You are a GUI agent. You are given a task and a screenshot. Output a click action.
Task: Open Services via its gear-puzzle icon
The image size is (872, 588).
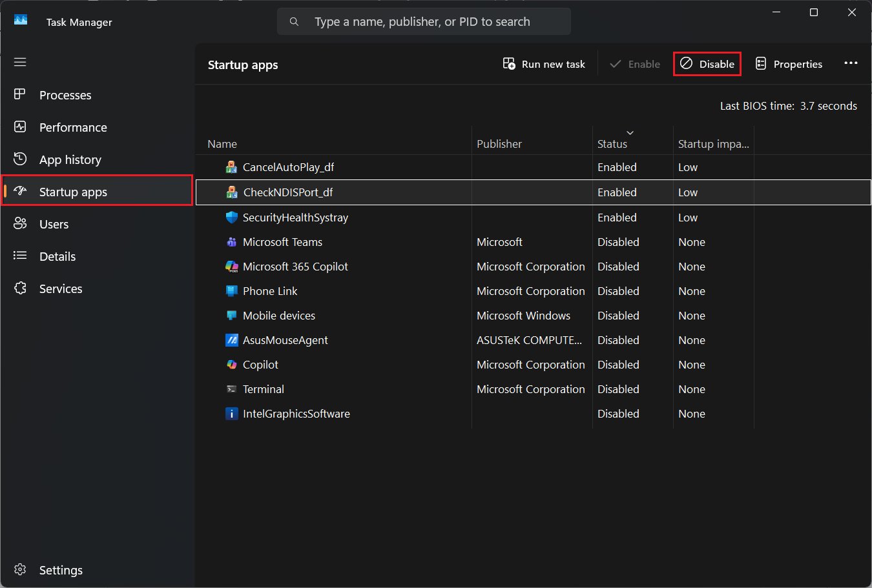pyautogui.click(x=20, y=289)
